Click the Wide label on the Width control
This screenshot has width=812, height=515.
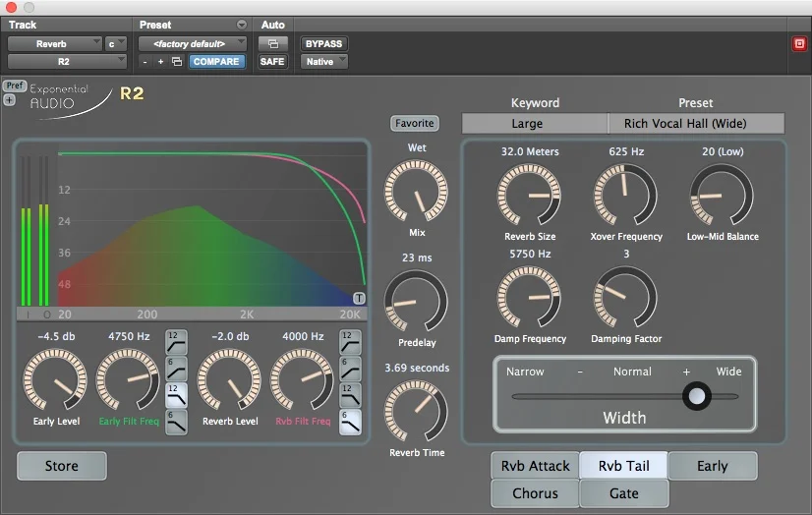728,372
